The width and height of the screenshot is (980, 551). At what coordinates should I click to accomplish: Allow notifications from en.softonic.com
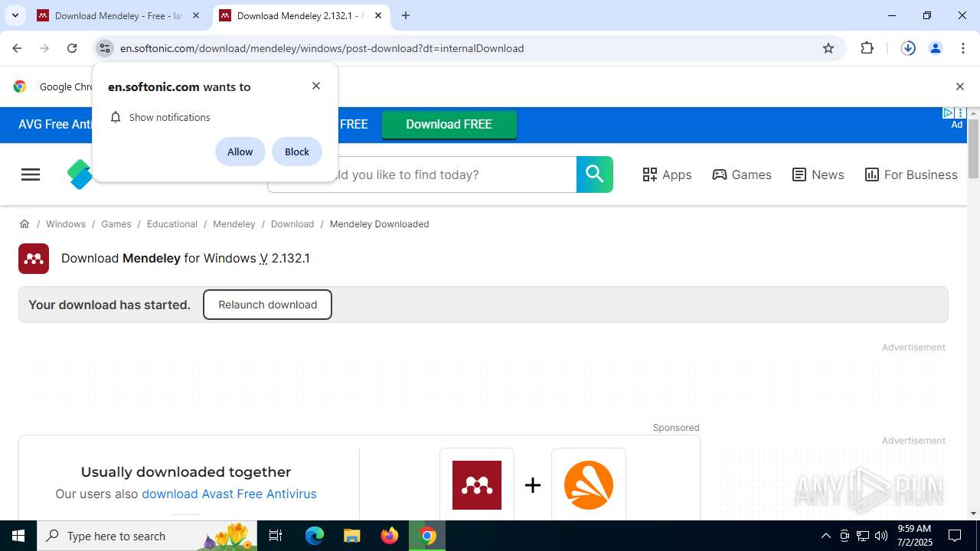coord(240,152)
